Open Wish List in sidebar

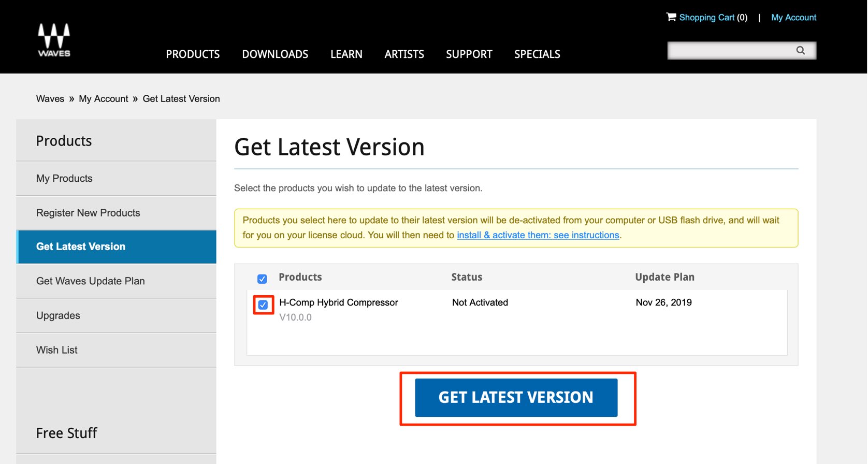pos(116,350)
